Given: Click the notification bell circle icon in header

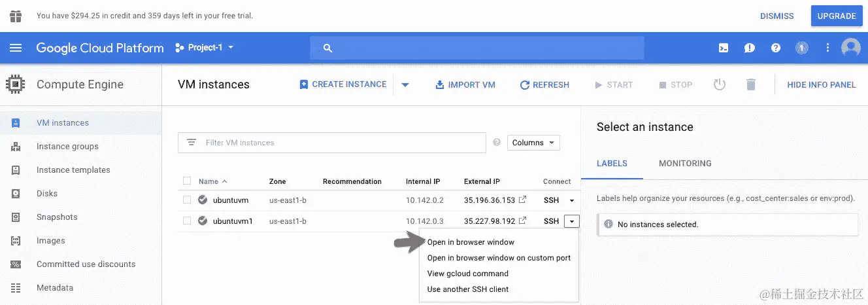Looking at the screenshot, I should (x=801, y=48).
